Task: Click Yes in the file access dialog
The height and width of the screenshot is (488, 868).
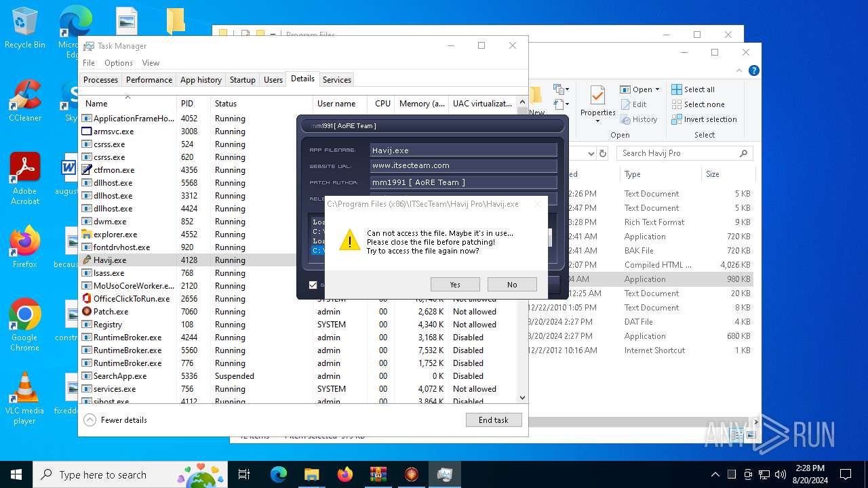Action: tap(455, 285)
